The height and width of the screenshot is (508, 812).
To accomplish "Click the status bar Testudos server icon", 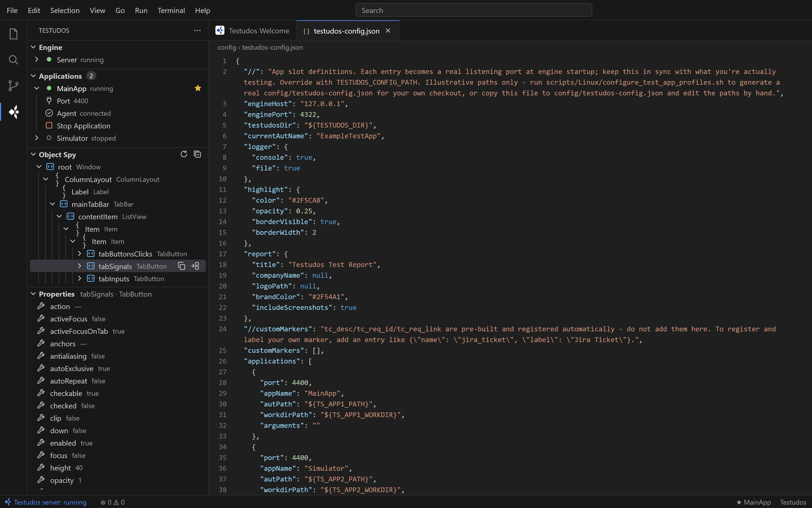I will [7, 502].
